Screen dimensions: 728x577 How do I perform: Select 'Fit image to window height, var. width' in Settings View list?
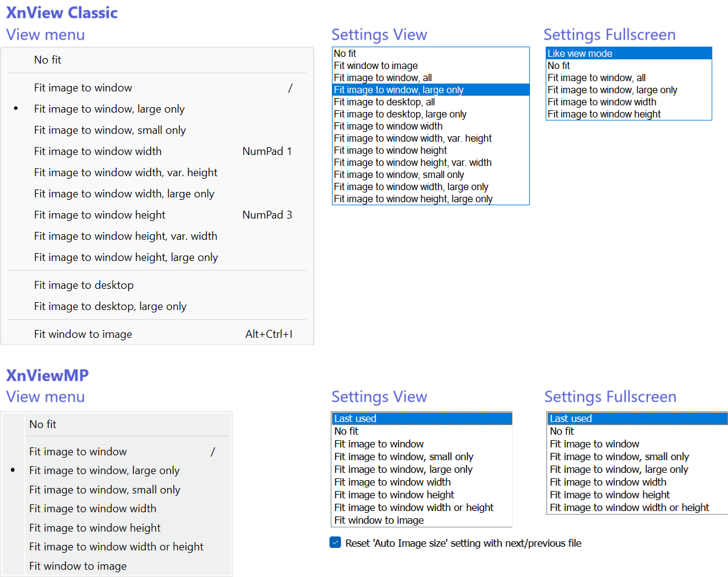[412, 163]
